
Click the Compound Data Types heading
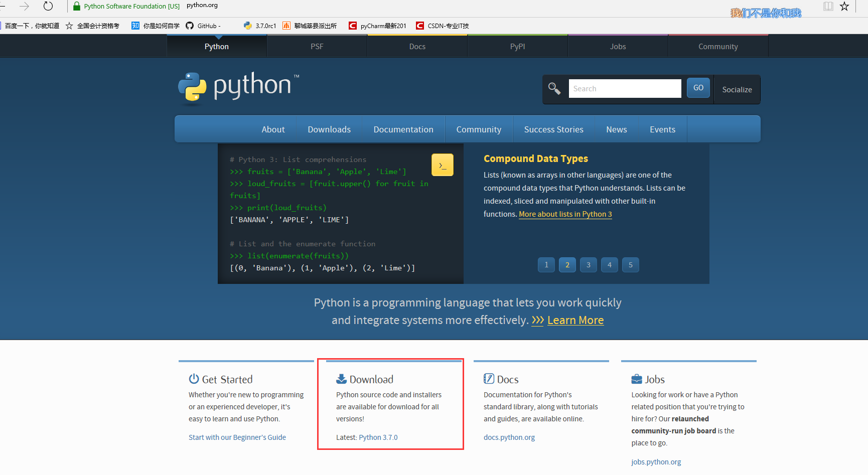click(536, 159)
